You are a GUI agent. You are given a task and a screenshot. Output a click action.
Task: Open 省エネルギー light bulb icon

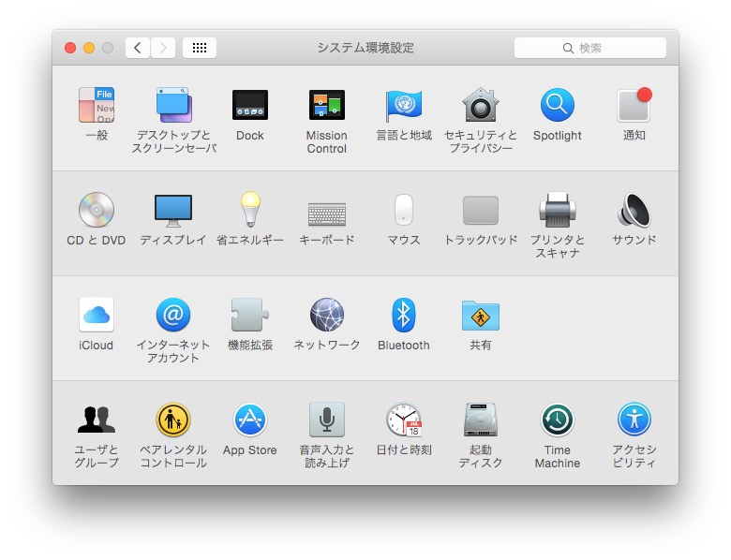click(x=250, y=209)
